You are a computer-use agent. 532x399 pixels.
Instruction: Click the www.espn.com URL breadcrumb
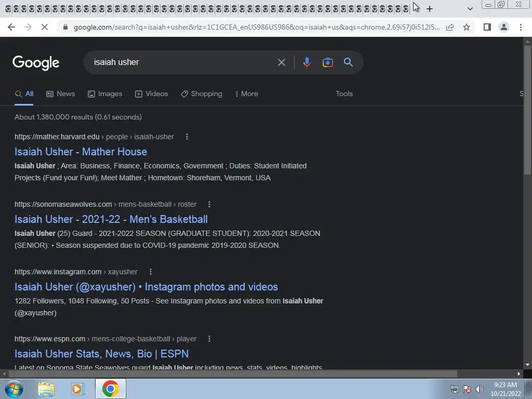pyautogui.click(x=105, y=339)
